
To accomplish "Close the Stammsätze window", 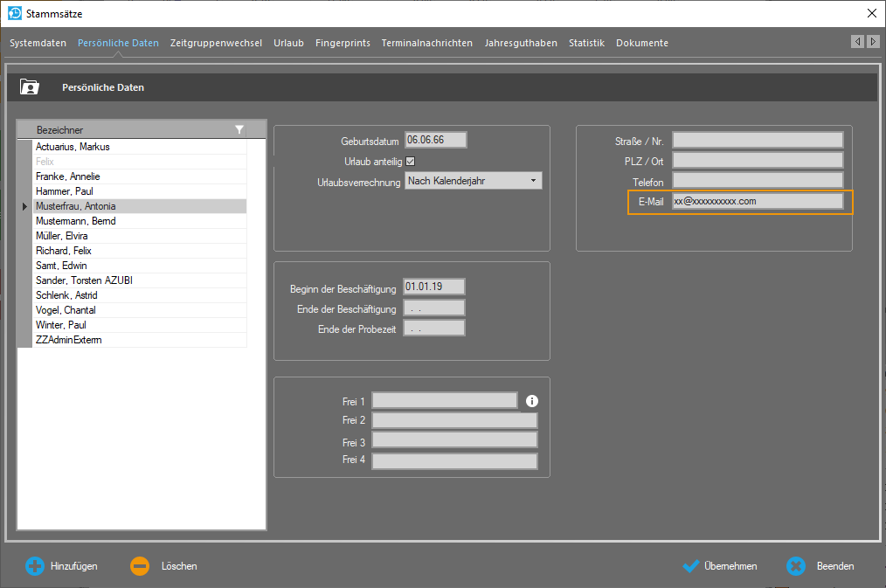I will [871, 13].
